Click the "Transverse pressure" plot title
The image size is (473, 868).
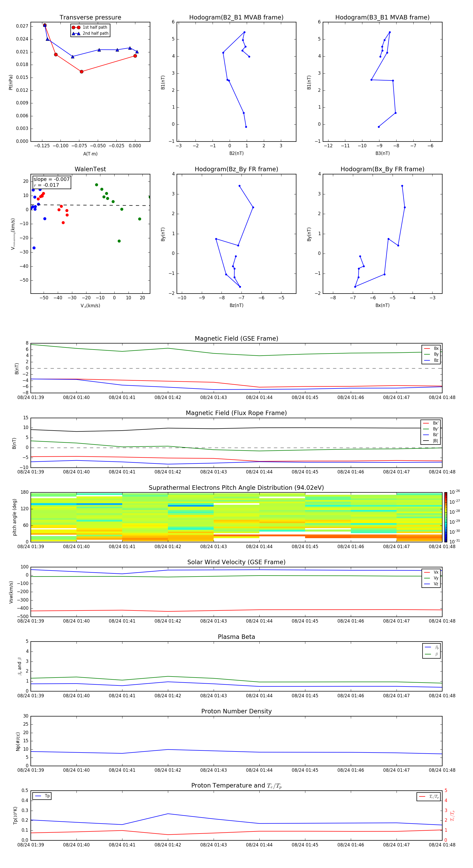(x=90, y=18)
